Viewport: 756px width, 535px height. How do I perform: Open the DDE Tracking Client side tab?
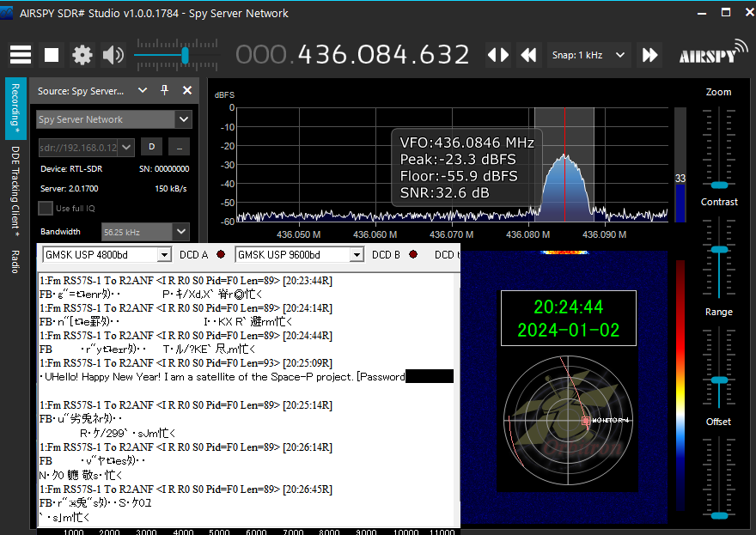15,192
